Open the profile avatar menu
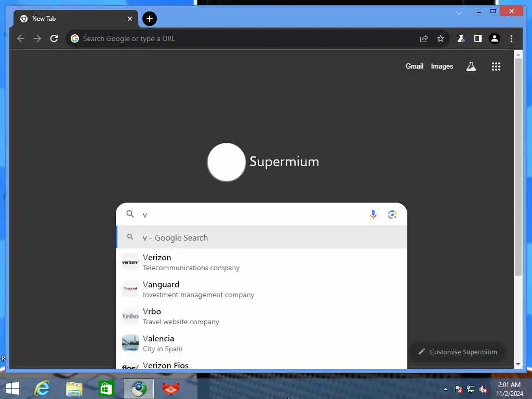Viewport: 532px width, 399px height. coord(495,38)
